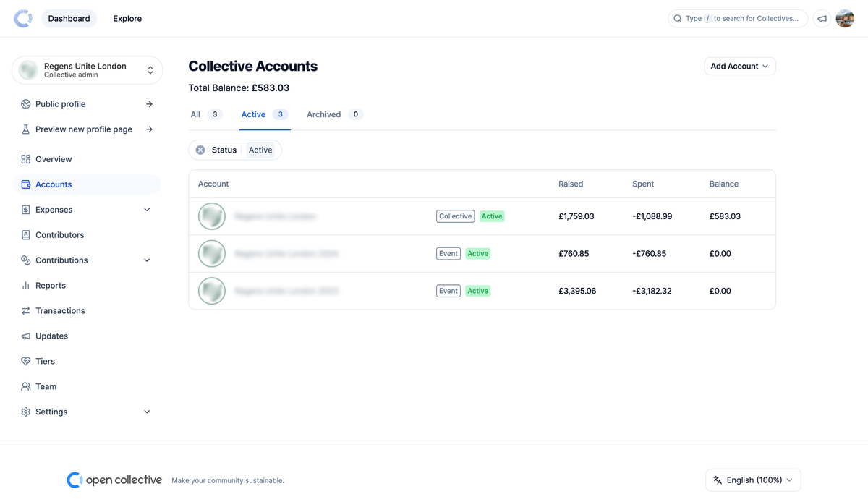Expand the Settings submenu chevron
This screenshot has width=868, height=502.
point(147,412)
